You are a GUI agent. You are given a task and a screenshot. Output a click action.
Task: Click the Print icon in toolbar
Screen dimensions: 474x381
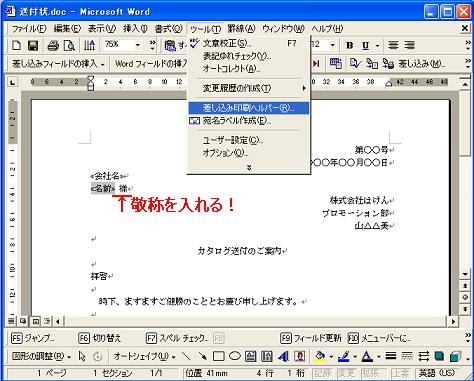click(53, 45)
